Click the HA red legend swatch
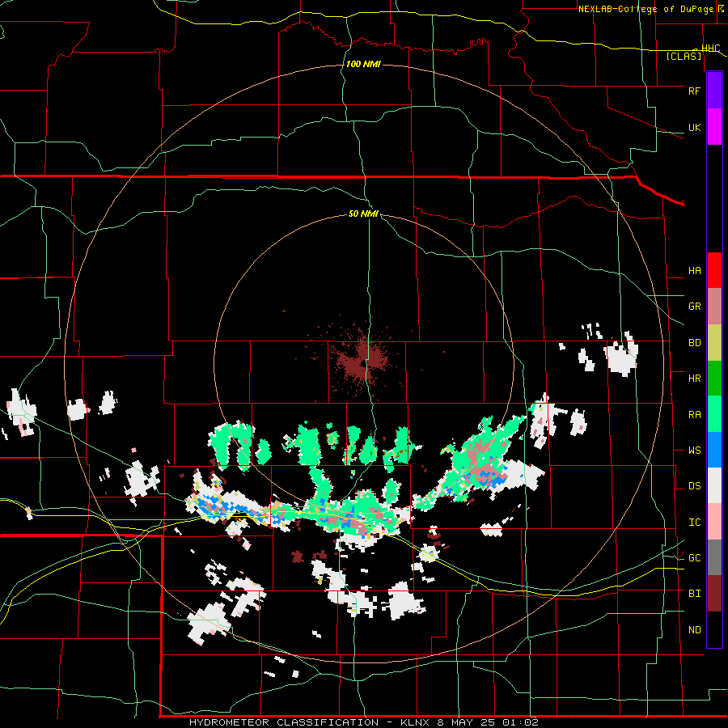Screen dimensions: 728x728 [x=714, y=270]
